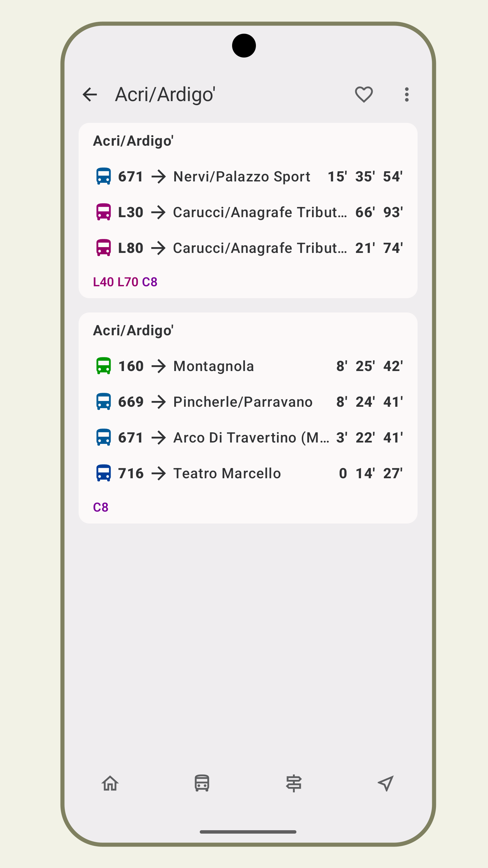488x868 pixels.
Task: Tap the navigation arrow location icon
Action: [386, 783]
